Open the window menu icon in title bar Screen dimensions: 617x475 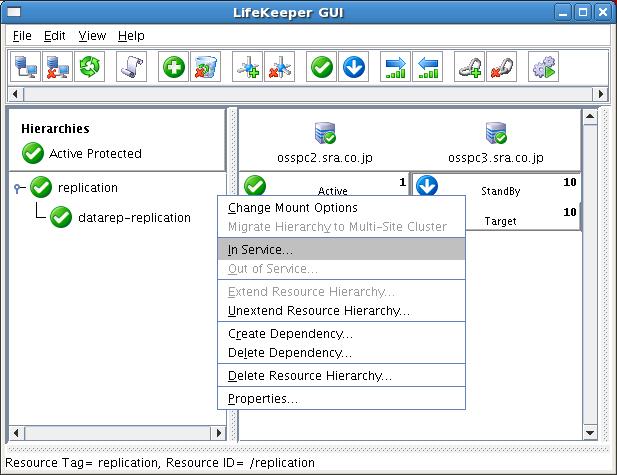[x=14, y=12]
